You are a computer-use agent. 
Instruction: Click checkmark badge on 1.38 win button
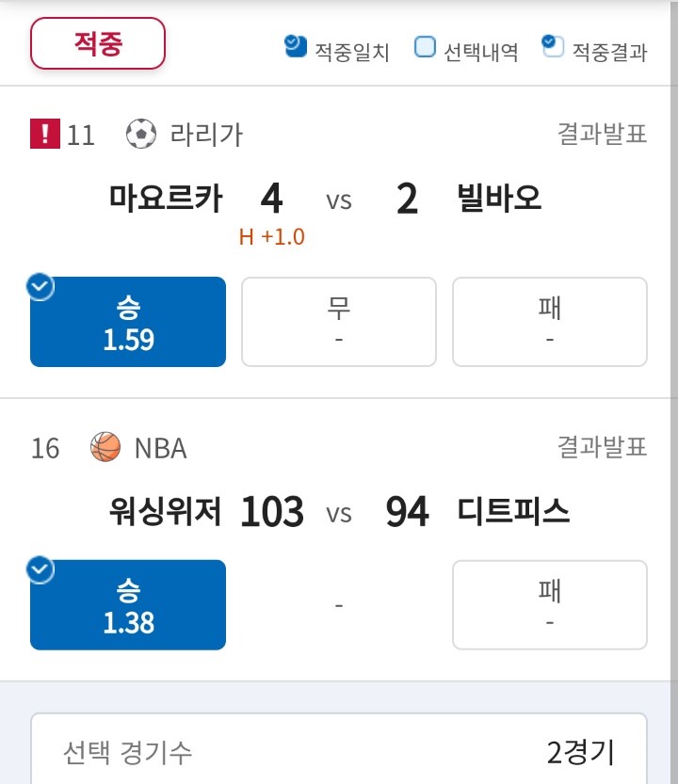(x=40, y=569)
